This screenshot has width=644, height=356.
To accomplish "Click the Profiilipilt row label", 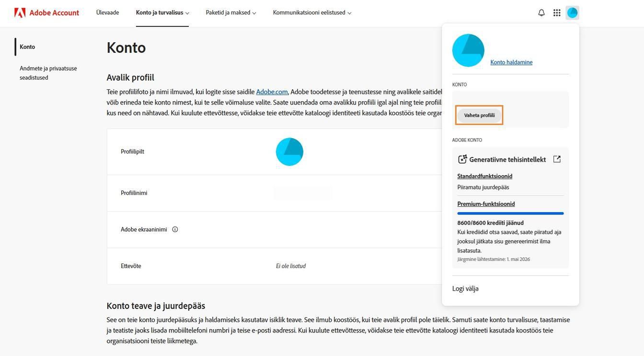I will pyautogui.click(x=132, y=152).
